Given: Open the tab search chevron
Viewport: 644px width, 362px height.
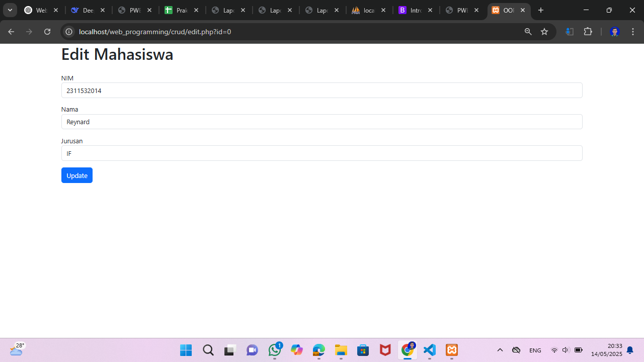Looking at the screenshot, I should (10, 10).
